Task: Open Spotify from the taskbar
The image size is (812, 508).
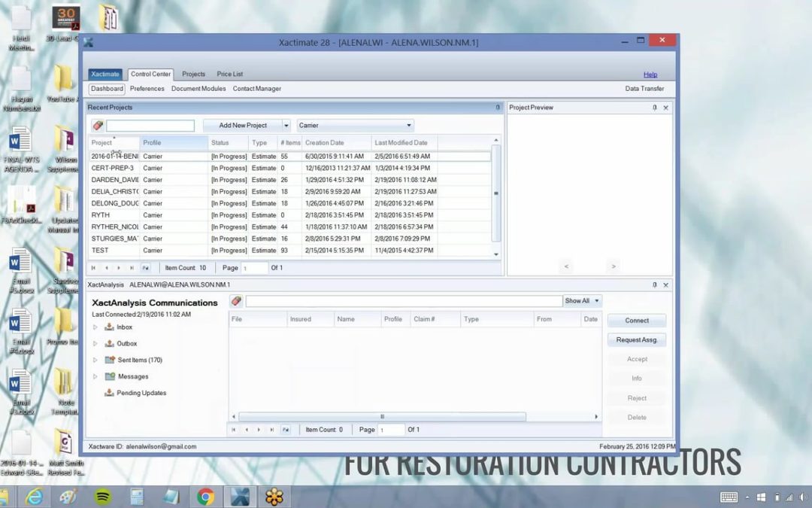Action: [102, 497]
